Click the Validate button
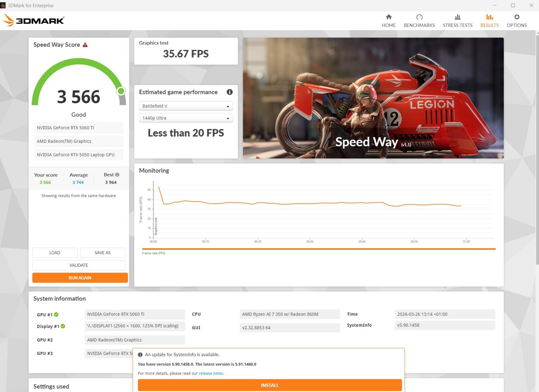 (78, 265)
